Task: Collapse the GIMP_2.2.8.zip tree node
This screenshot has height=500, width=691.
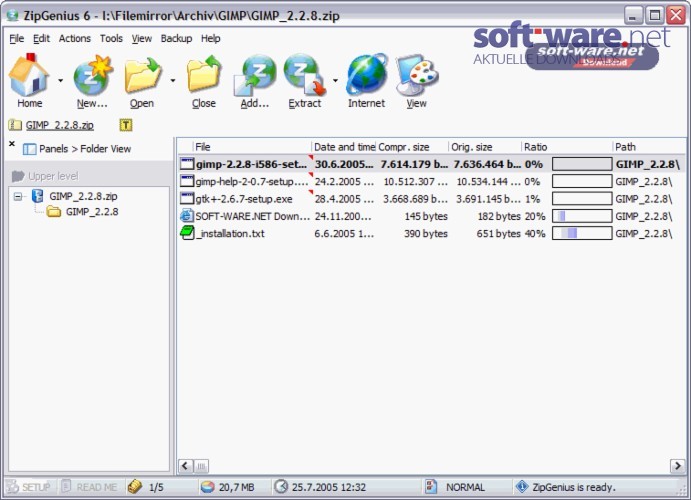Action: pyautogui.click(x=18, y=196)
